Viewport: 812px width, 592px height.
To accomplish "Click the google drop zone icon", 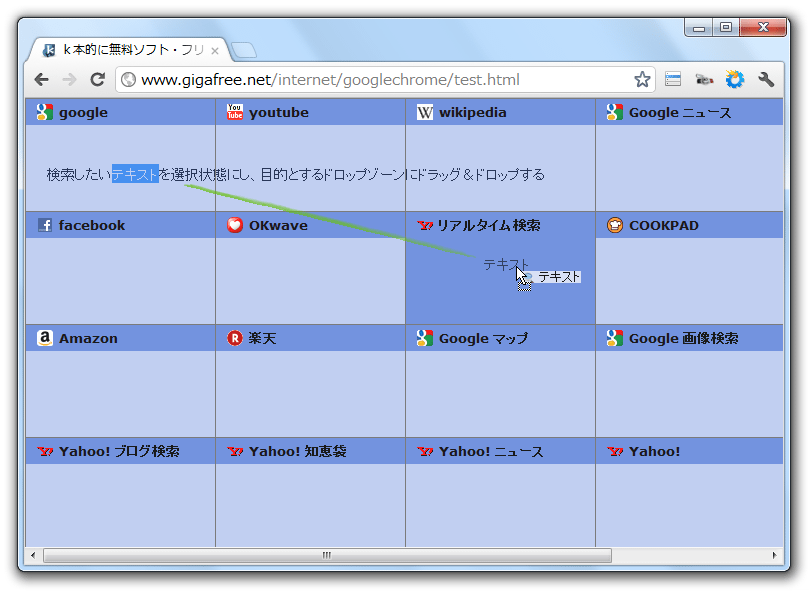I will 45,112.
